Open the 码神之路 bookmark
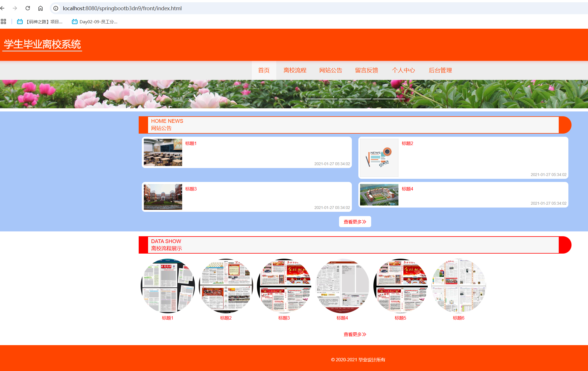 click(40, 22)
